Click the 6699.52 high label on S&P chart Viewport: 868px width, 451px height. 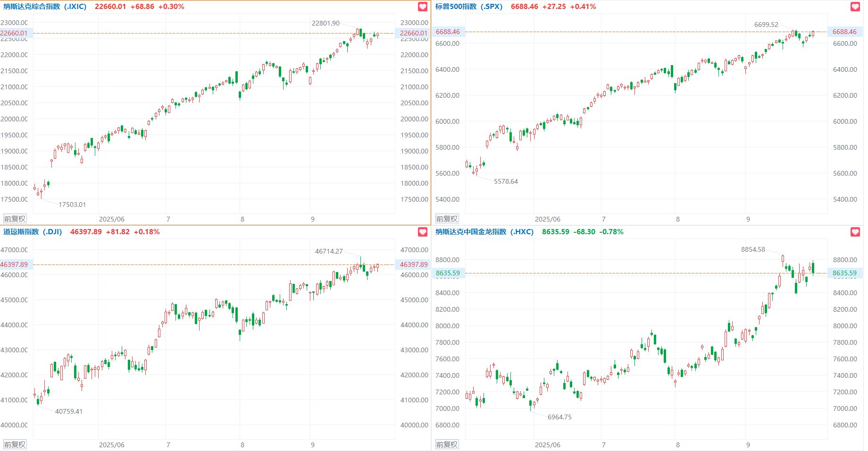(766, 25)
